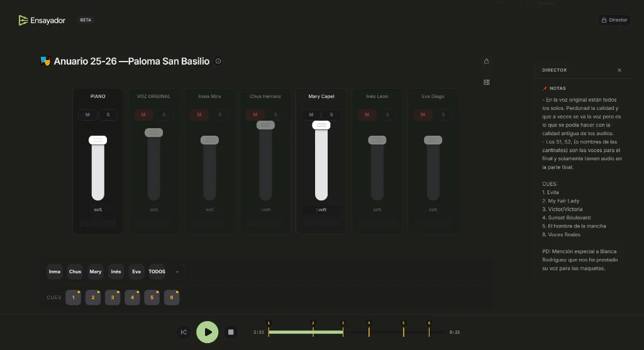Jump to cue 1 button

click(73, 297)
